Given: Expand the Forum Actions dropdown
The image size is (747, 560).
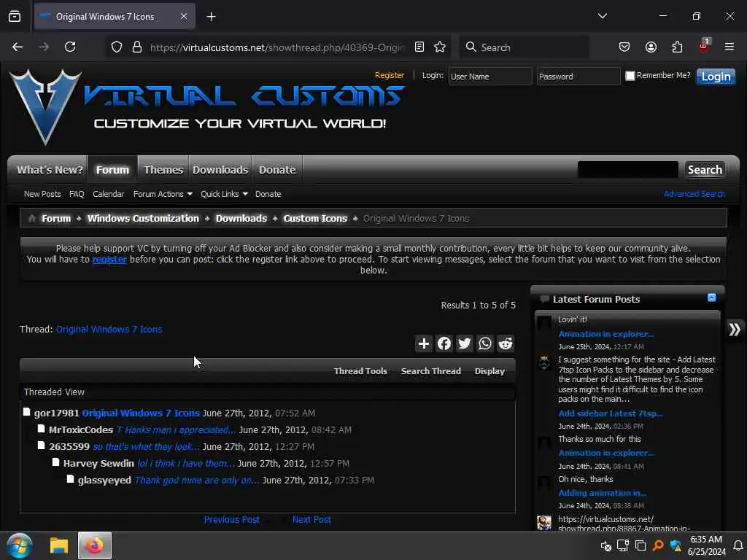Looking at the screenshot, I should (x=163, y=194).
